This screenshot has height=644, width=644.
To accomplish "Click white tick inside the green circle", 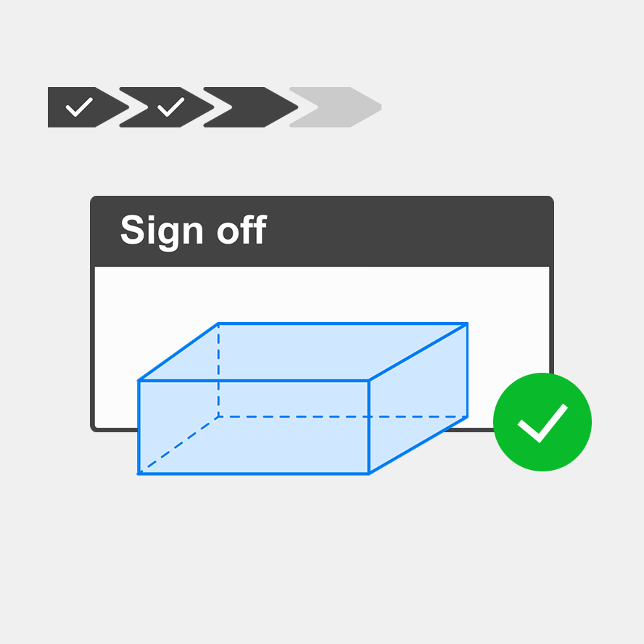I will click(542, 423).
